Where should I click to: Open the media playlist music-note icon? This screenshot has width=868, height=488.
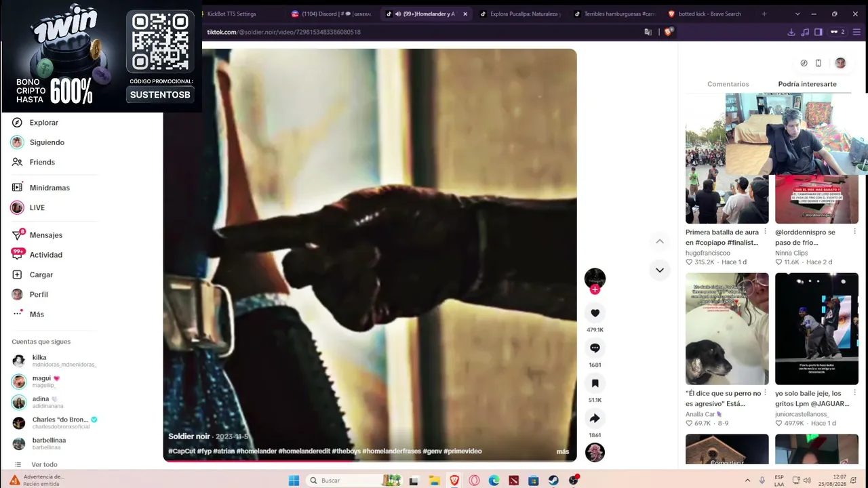[x=805, y=32]
